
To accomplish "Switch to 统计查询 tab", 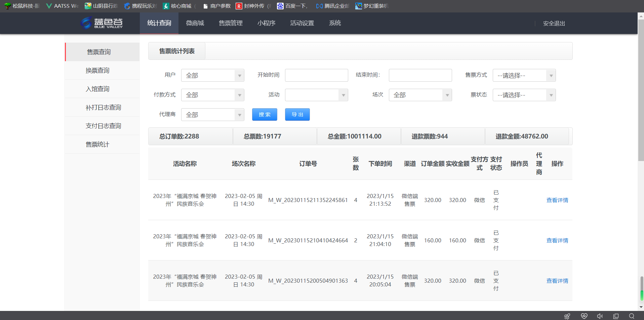I will click(x=159, y=23).
